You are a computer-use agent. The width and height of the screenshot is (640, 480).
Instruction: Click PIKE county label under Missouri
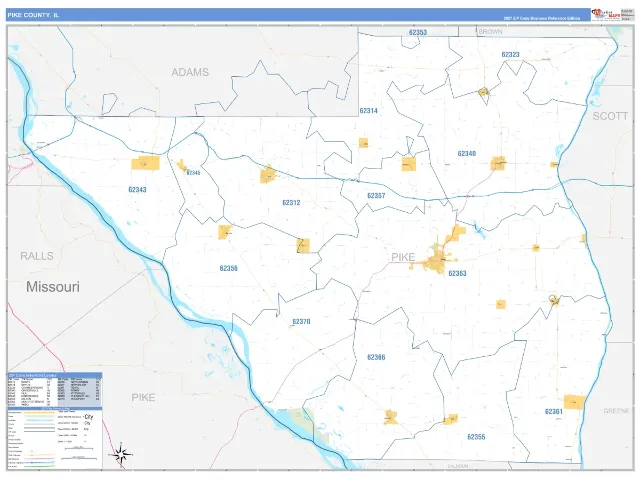[143, 397]
